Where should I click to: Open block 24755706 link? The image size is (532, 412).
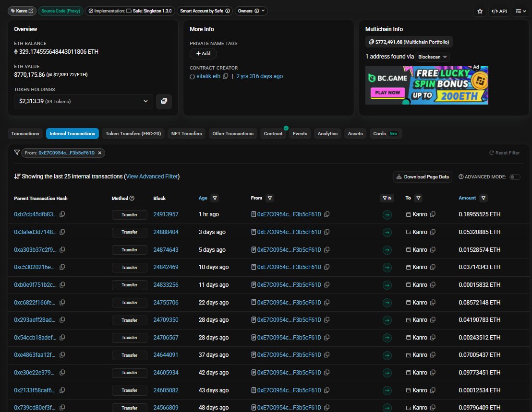tap(166, 303)
